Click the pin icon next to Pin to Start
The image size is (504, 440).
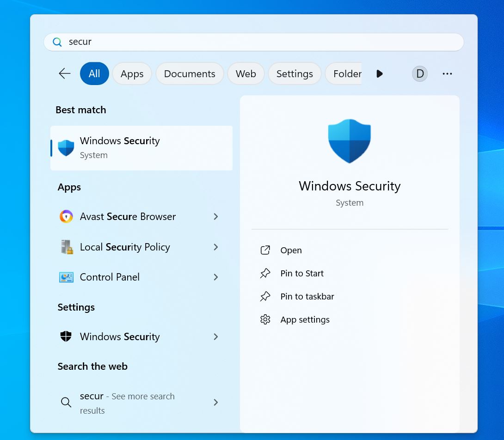(x=265, y=273)
